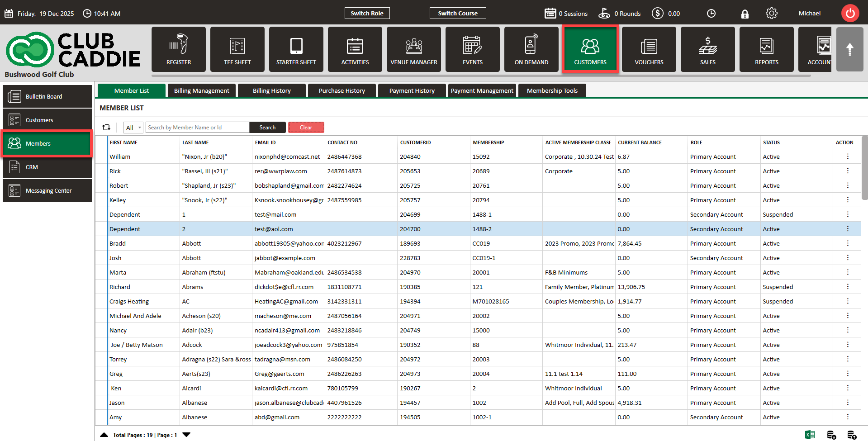Open settings via the gear icon
This screenshot has height=441, width=868.
(x=771, y=14)
